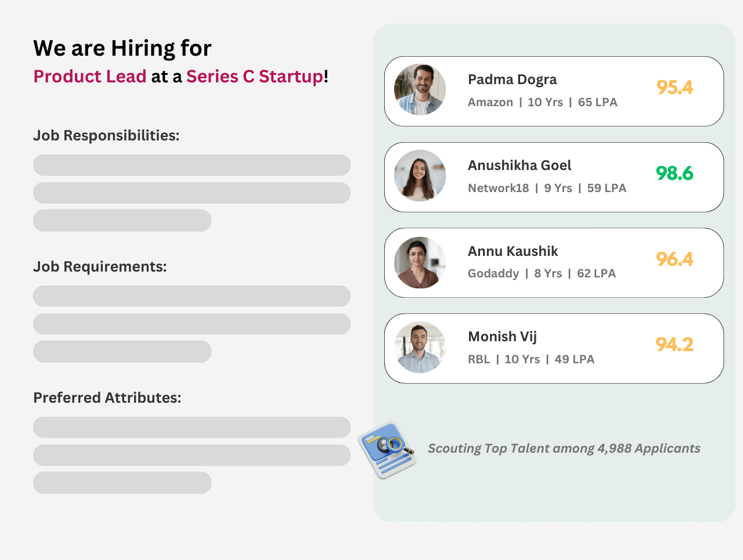The height and width of the screenshot is (560, 743).
Task: Click the Series C Startup text
Action: tap(254, 77)
